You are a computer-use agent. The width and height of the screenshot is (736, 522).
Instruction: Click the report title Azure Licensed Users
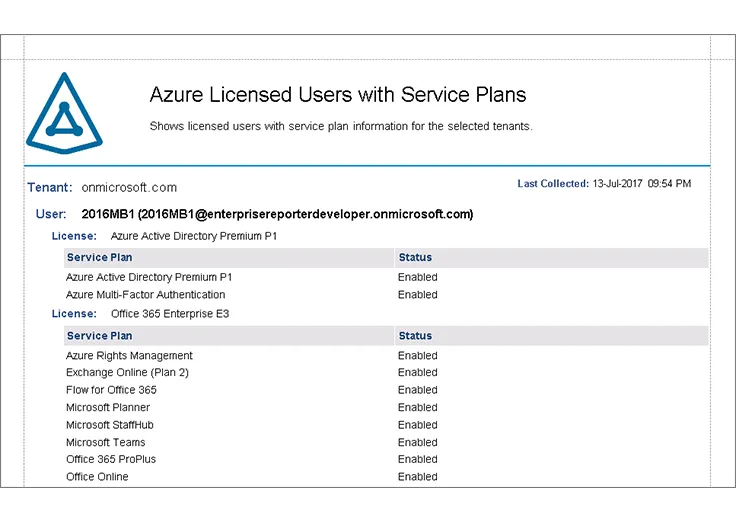(337, 95)
